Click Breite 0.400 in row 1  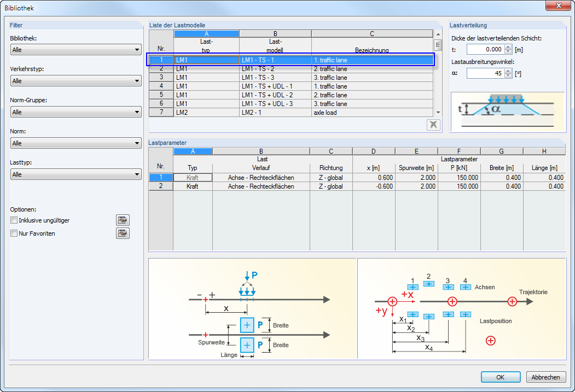502,178
